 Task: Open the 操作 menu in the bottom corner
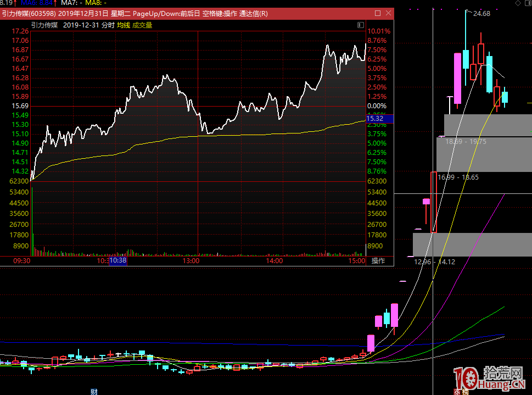click(x=379, y=261)
